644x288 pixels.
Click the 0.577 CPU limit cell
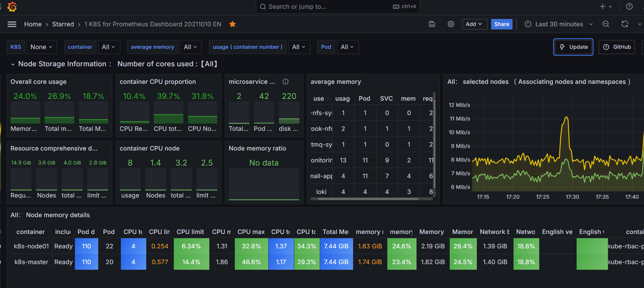tap(160, 262)
